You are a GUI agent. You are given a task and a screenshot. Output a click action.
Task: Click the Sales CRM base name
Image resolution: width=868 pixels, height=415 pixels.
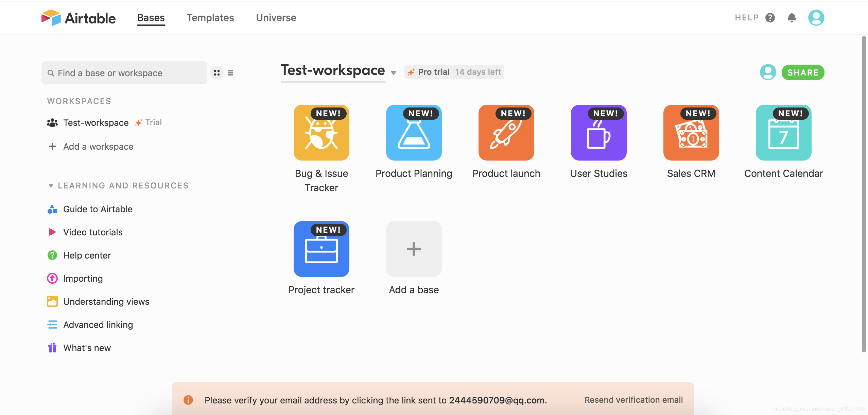coord(691,173)
